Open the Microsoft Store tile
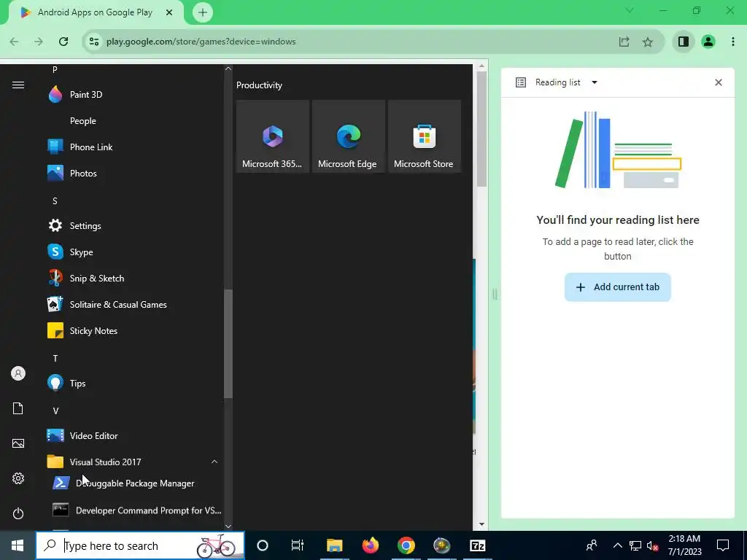Image resolution: width=747 pixels, height=560 pixels. (x=425, y=136)
